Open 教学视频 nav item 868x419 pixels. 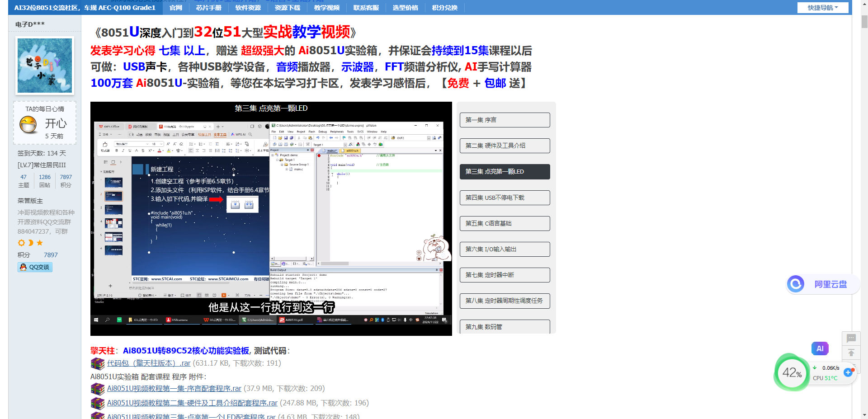click(x=326, y=8)
